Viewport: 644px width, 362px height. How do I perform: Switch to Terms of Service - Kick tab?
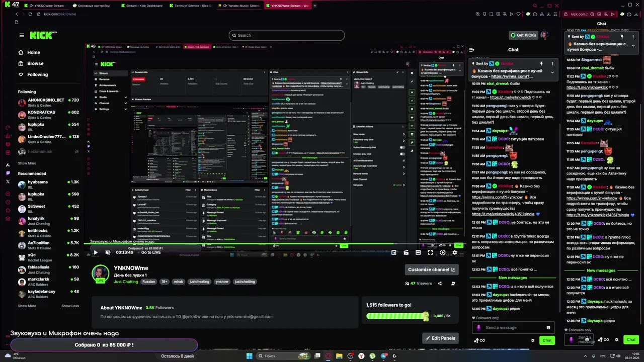tap(190, 6)
